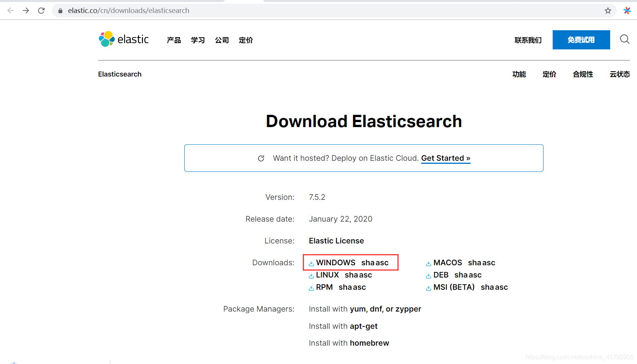Click the Elastic License link

337,241
